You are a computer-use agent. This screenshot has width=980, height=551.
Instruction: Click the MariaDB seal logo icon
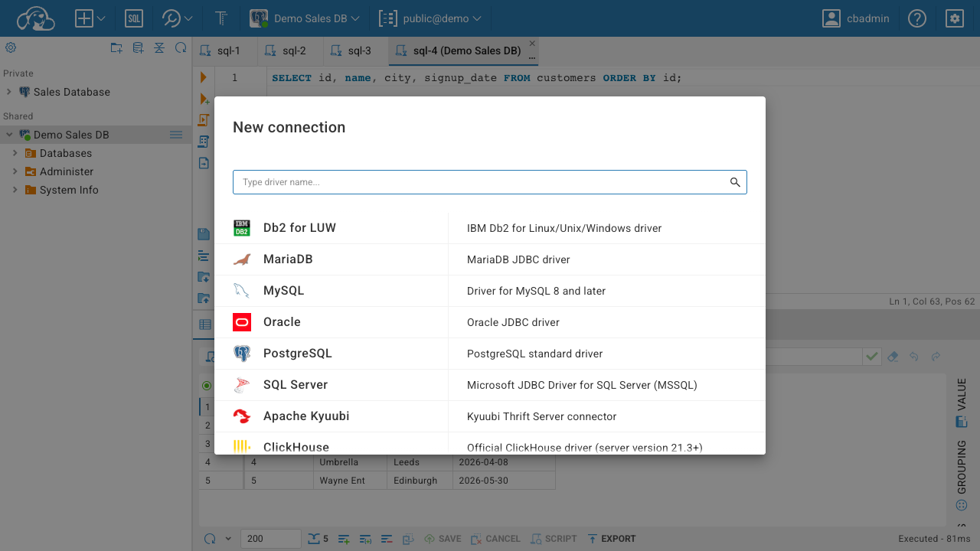point(242,259)
